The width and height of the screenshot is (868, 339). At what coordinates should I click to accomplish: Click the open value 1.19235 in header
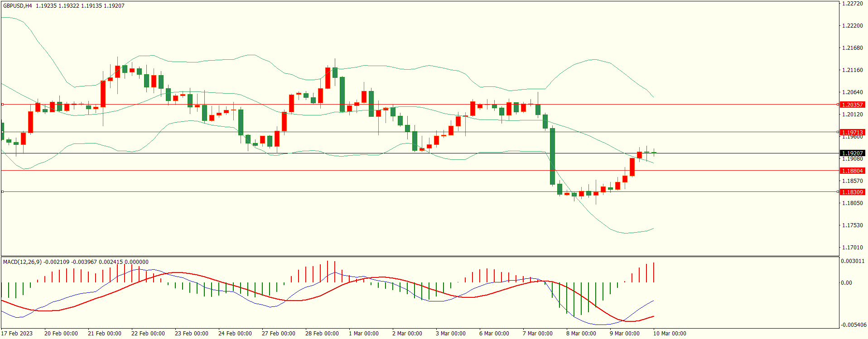click(46, 6)
